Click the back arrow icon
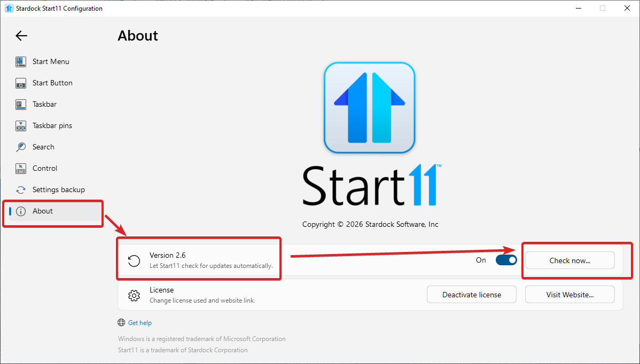The width and height of the screenshot is (640, 364). pyautogui.click(x=21, y=36)
